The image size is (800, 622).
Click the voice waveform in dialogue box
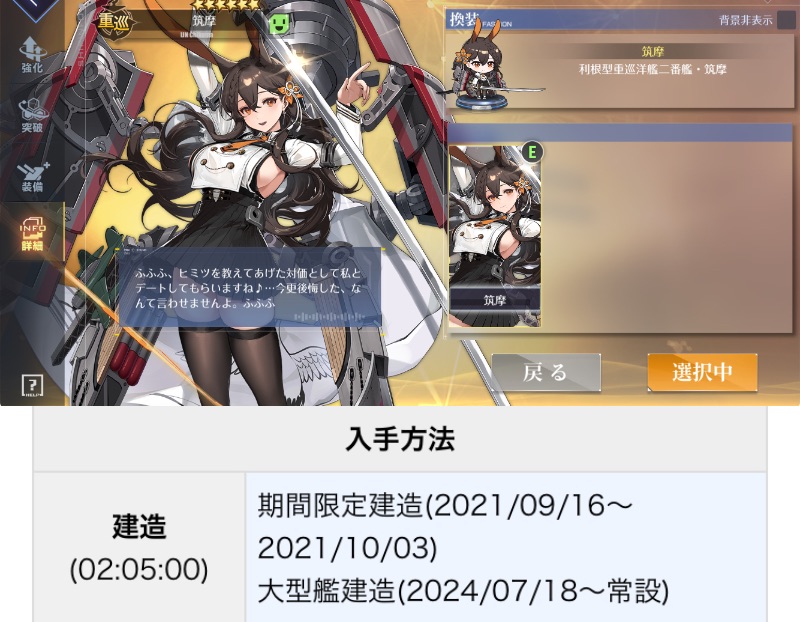tap(330, 317)
